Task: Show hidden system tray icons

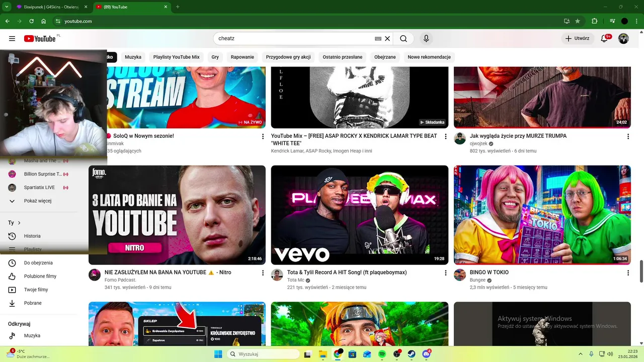Action: 581,354
